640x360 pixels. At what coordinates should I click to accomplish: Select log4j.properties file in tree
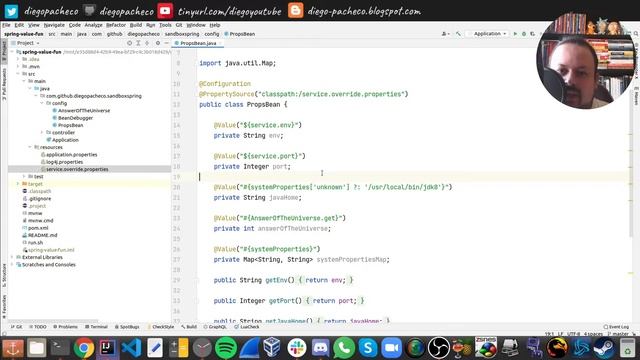pos(64,162)
